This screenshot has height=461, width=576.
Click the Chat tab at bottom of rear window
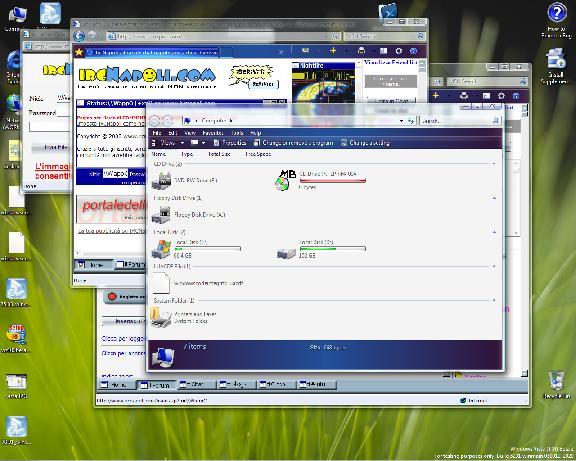197,384
